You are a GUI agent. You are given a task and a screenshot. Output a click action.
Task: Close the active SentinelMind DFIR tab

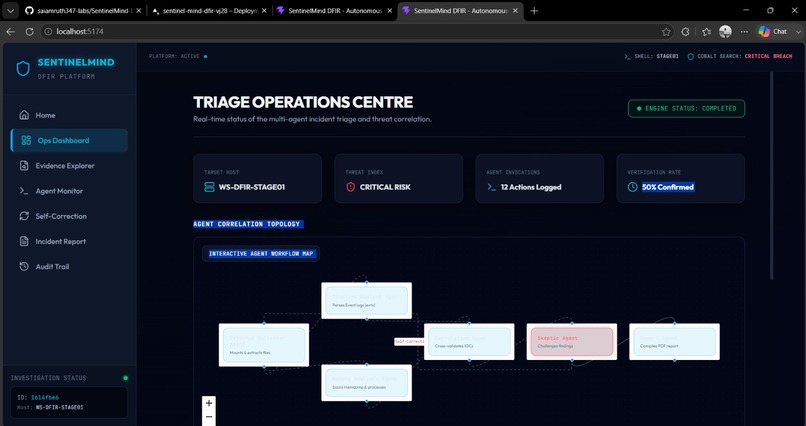515,10
